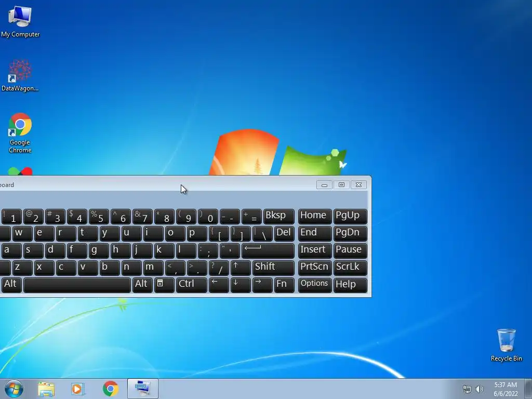This screenshot has height=399, width=532.
Task: Toggle the left Alt key
Action: click(11, 285)
